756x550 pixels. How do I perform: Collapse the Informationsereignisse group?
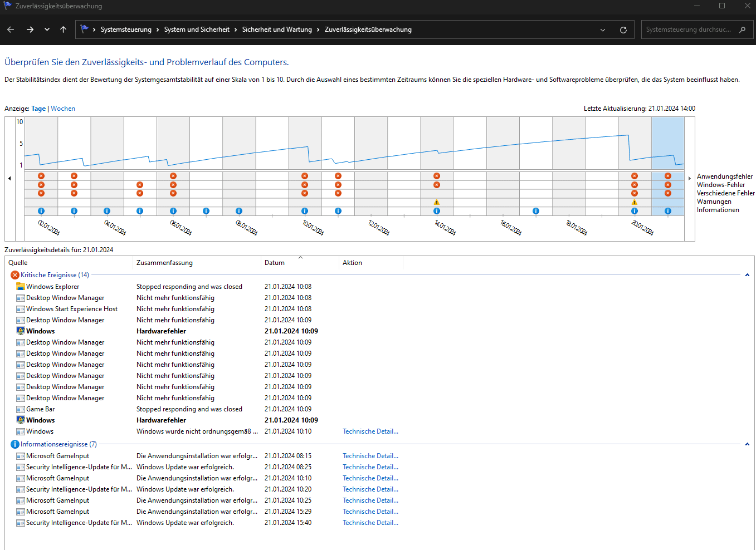pos(747,444)
